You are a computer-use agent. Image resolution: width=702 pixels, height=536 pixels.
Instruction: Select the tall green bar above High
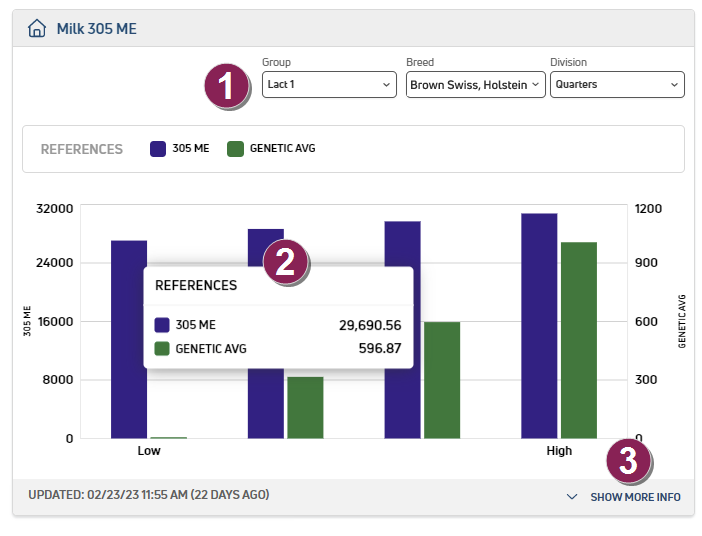(x=579, y=340)
